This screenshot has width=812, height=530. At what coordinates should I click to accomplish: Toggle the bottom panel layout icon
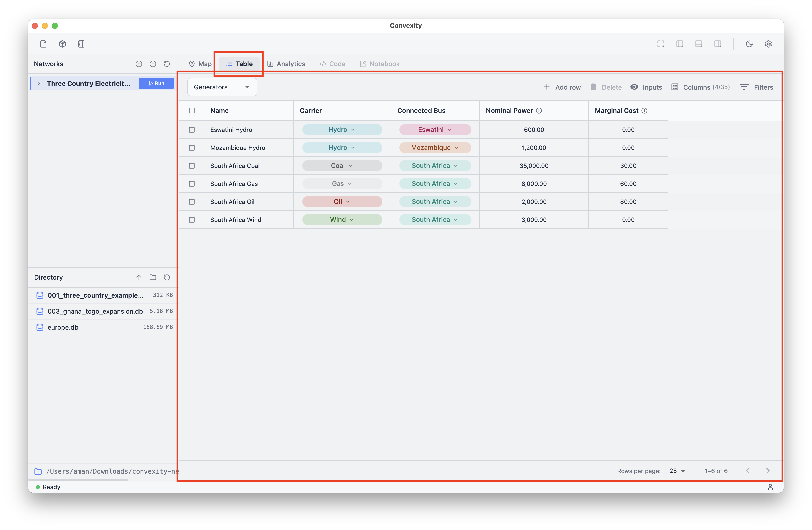point(699,44)
